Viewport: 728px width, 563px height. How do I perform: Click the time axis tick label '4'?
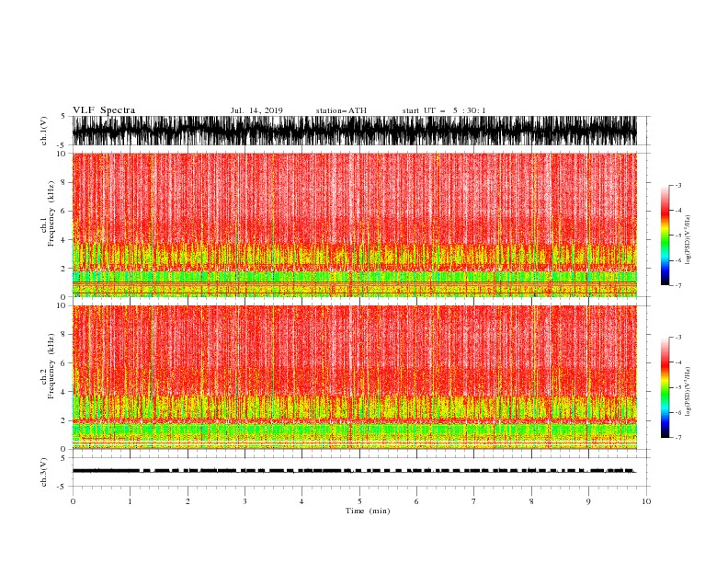click(x=301, y=501)
